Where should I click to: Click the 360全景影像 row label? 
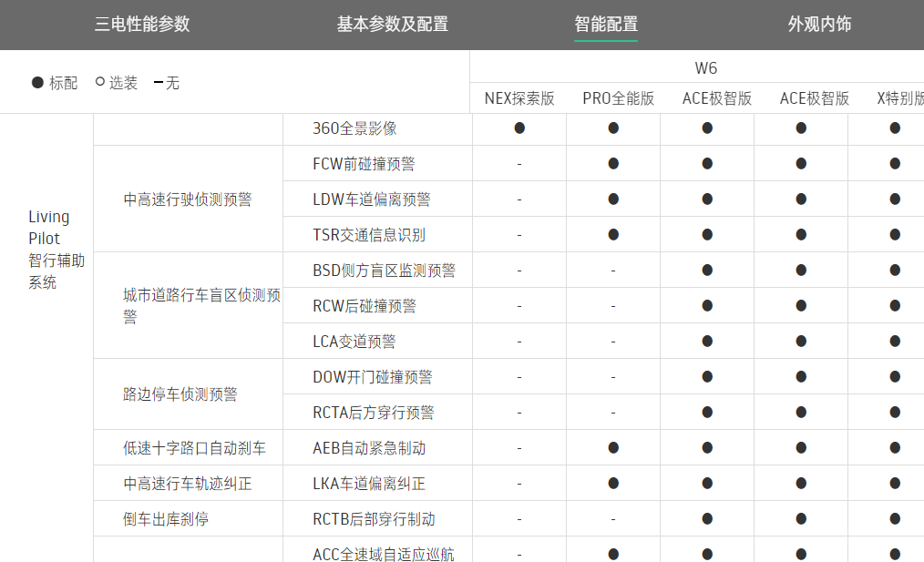[x=354, y=128]
